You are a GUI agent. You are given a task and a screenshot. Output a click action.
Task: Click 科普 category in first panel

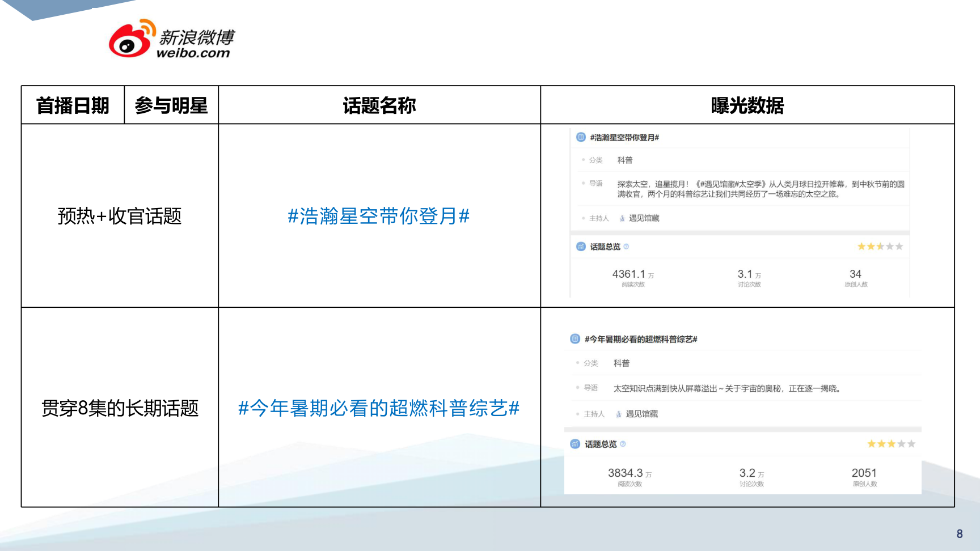(x=625, y=160)
